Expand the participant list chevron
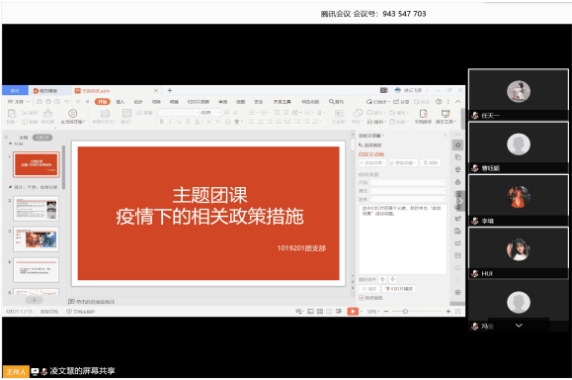Screen dimensions: 572x380 [519, 325]
